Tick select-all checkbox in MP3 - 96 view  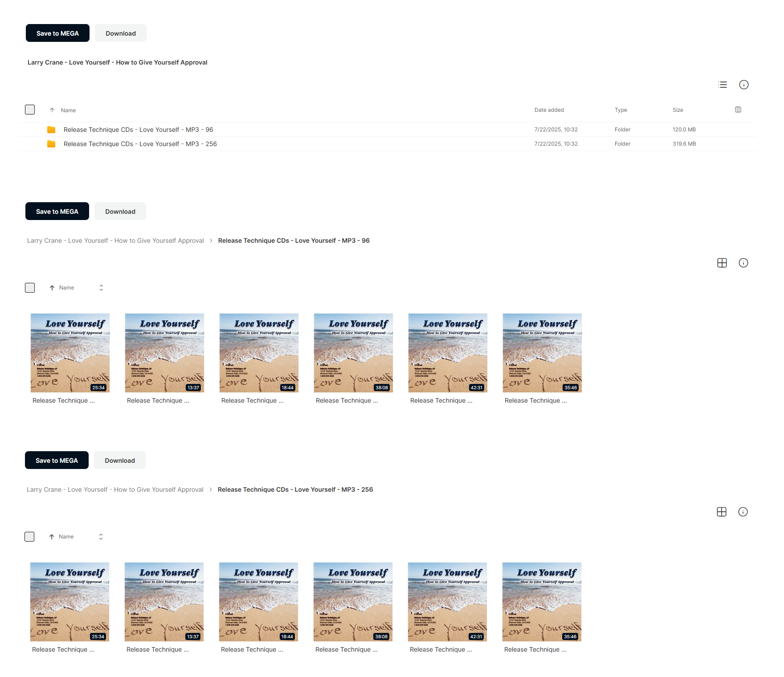tap(30, 288)
